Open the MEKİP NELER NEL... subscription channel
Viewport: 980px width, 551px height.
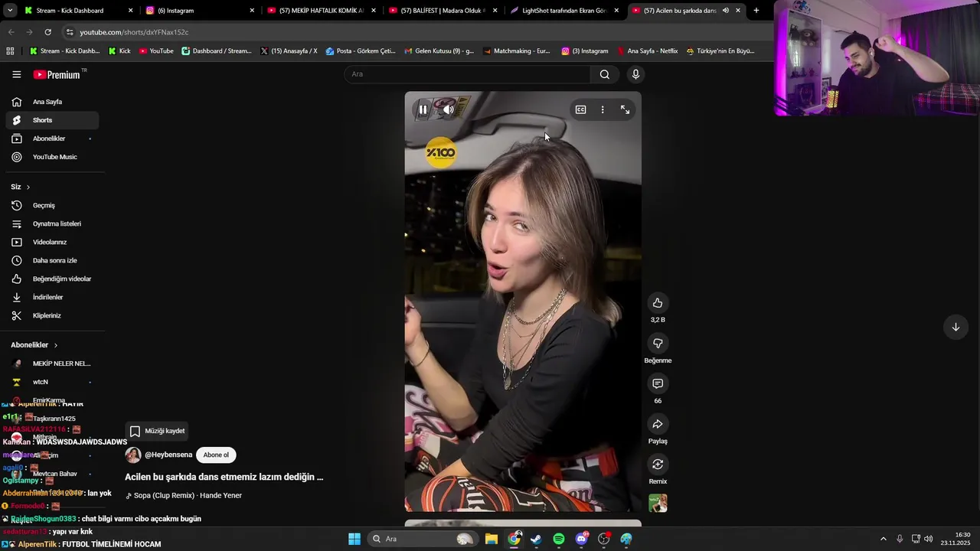click(52, 364)
